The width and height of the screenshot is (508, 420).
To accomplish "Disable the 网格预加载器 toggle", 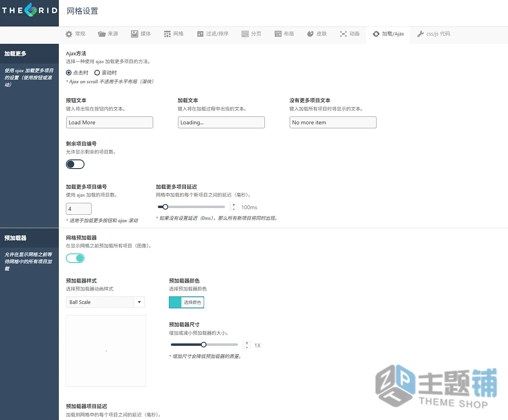I will [x=75, y=258].
